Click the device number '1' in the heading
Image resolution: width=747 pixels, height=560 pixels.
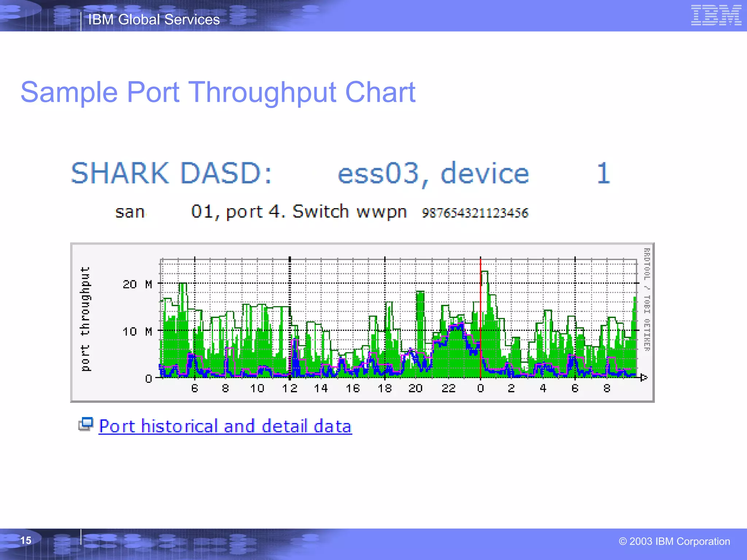click(x=604, y=173)
